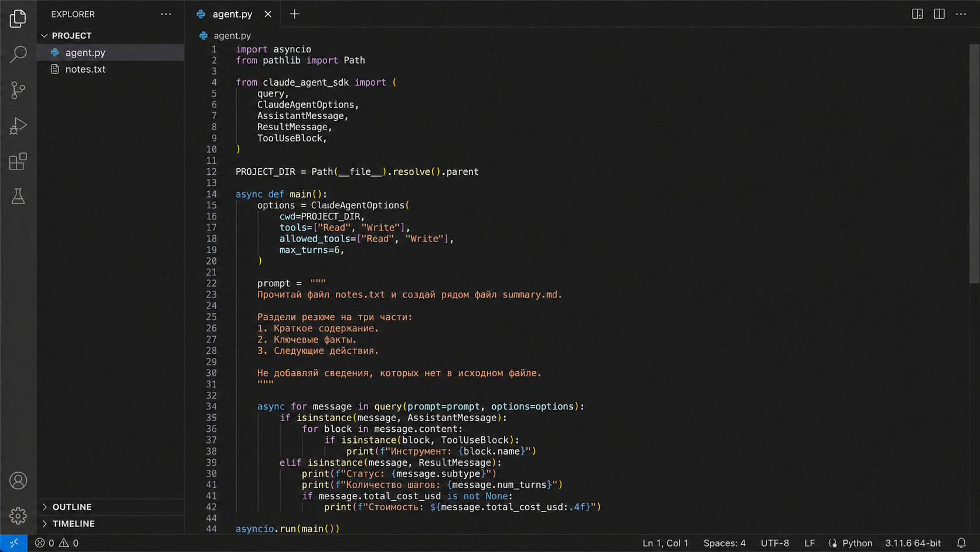Open the notifications bell
This screenshot has width=980, height=552.
[x=961, y=543]
